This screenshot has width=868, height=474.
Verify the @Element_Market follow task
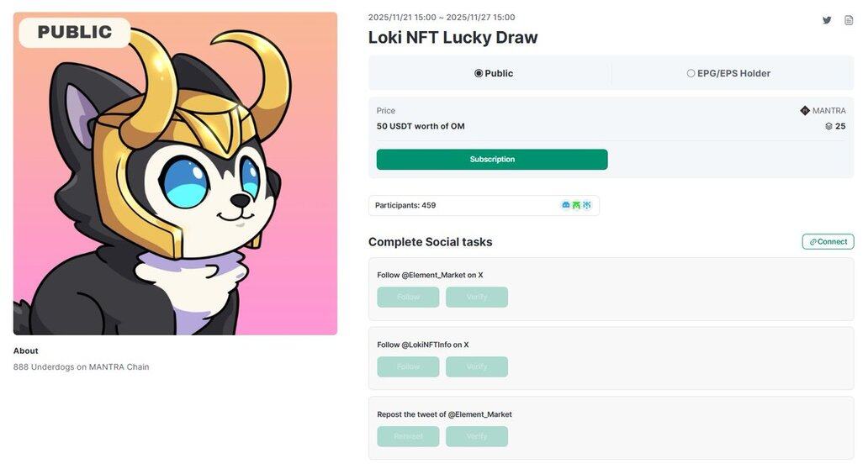(477, 298)
